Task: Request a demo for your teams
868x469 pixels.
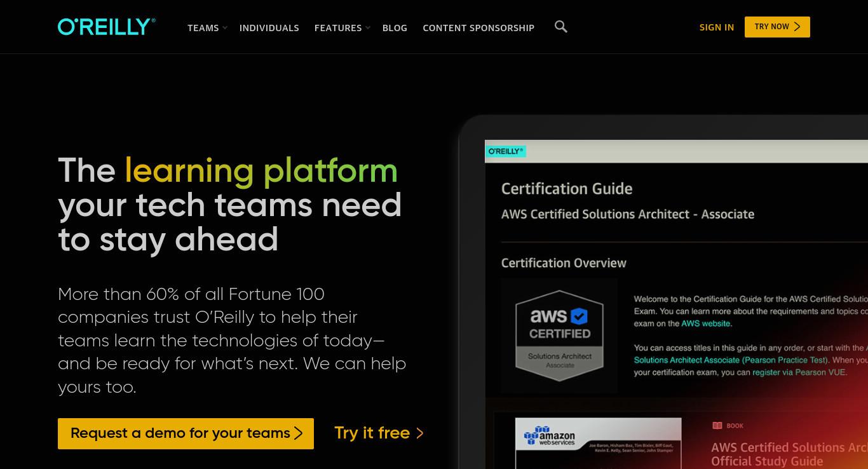Action: [x=186, y=433]
